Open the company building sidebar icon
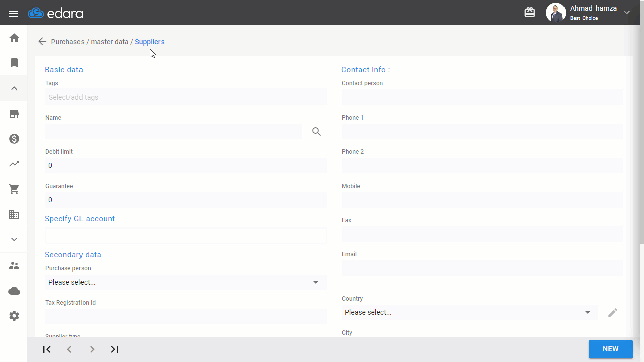 tap(14, 214)
